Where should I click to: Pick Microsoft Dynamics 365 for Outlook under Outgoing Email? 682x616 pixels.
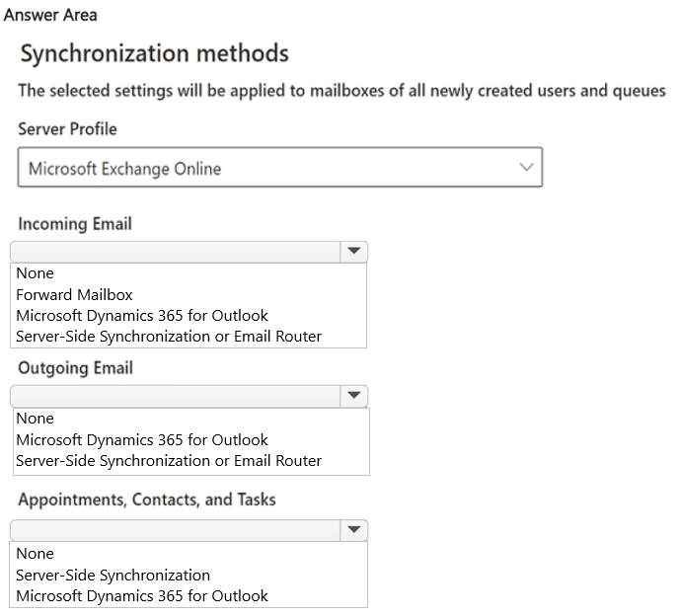tap(142, 440)
